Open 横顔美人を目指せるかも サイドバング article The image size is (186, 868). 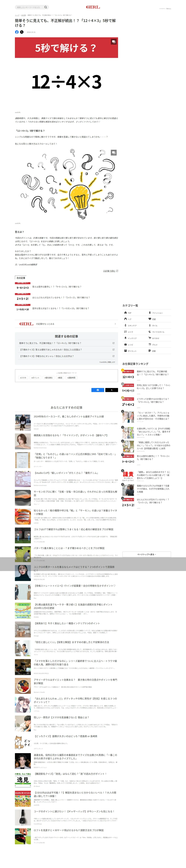pos(66,441)
